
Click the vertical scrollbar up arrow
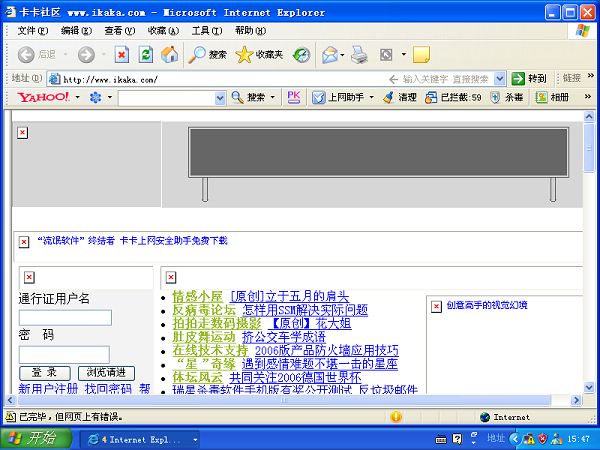(589, 116)
